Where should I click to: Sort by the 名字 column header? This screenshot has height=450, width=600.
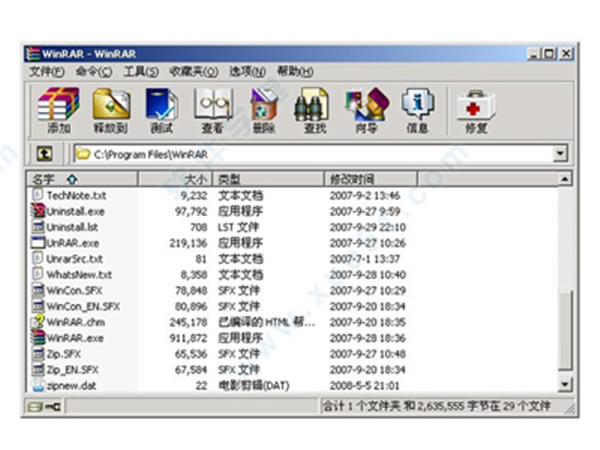[x=82, y=179]
